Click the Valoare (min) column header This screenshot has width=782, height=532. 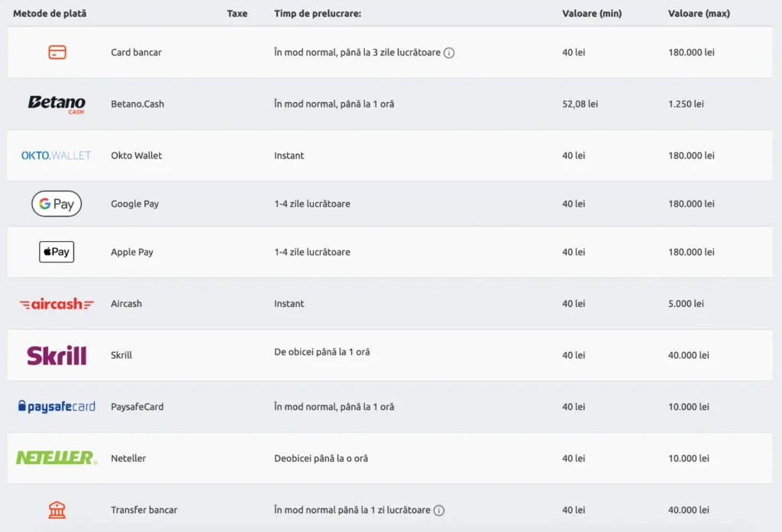coord(591,13)
